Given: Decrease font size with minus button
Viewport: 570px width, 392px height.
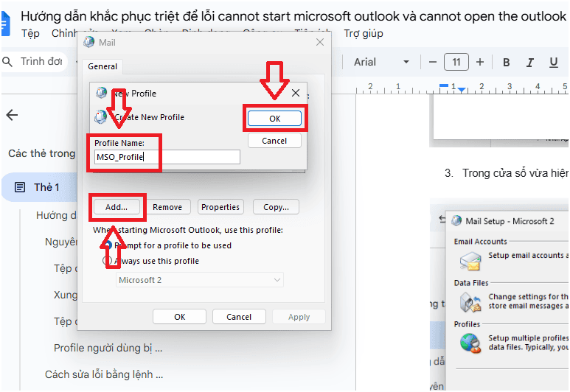Looking at the screenshot, I should point(432,62).
